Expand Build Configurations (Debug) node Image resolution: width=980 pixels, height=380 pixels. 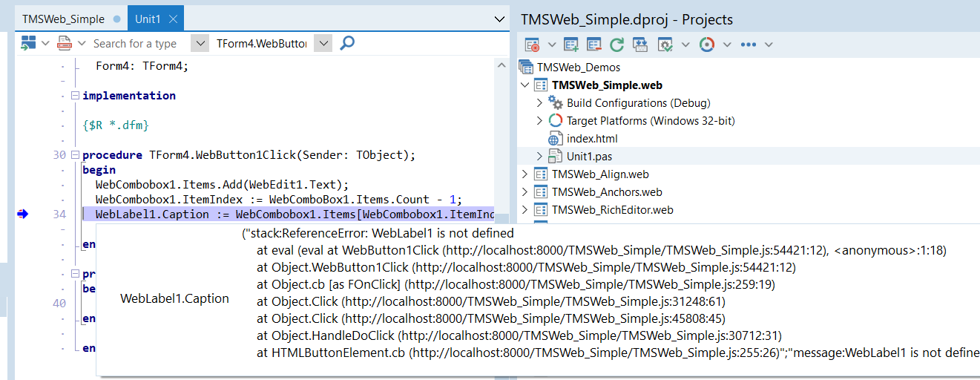coord(540,102)
